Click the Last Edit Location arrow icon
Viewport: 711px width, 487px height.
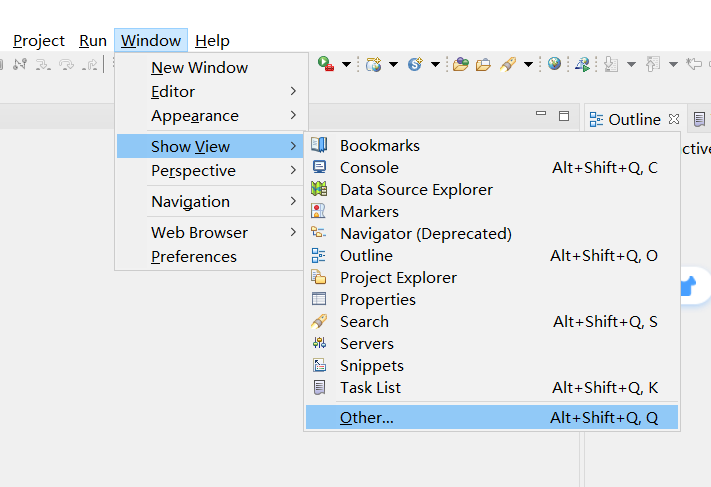coord(694,64)
